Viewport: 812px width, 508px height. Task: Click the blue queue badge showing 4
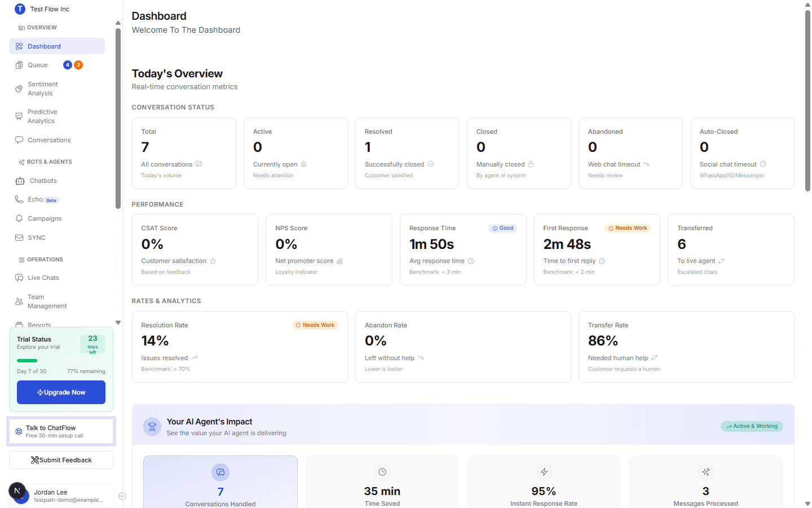68,65
